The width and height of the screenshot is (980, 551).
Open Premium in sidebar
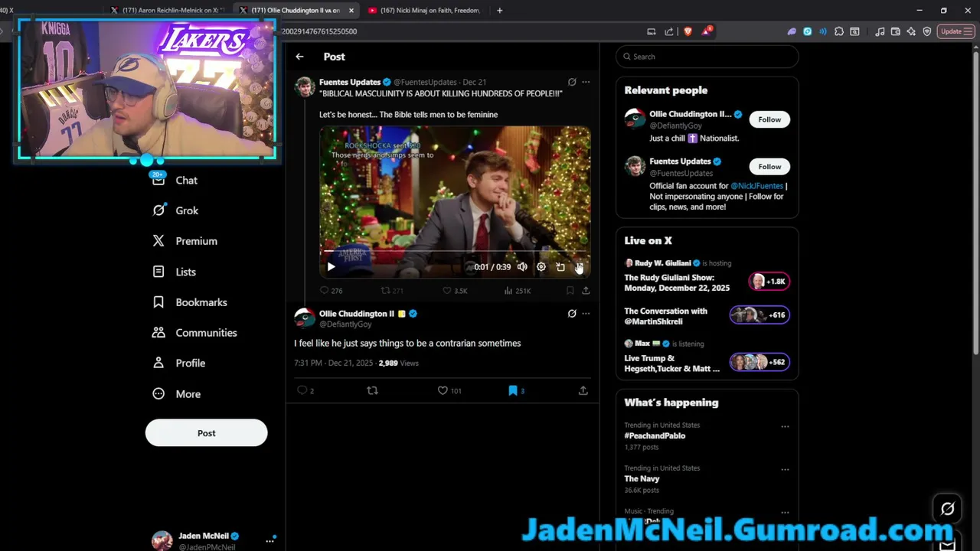click(185, 241)
